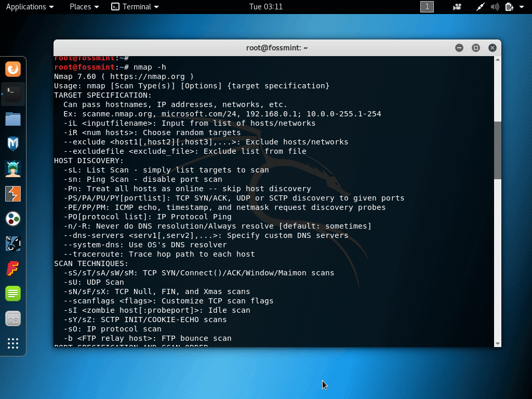Open Burp Suite from the dock

pos(14,193)
